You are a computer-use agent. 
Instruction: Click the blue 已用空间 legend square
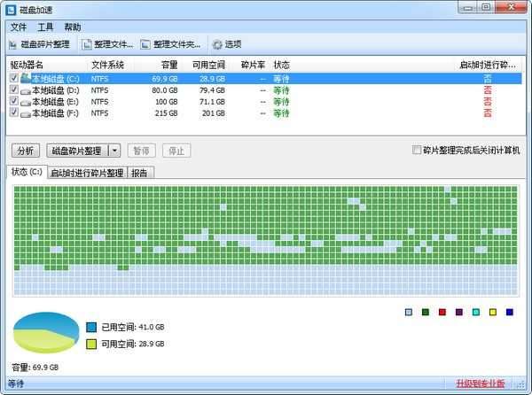point(91,327)
